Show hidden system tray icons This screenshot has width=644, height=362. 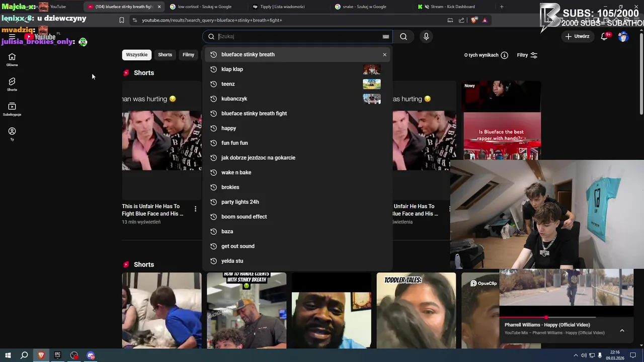tap(576, 355)
